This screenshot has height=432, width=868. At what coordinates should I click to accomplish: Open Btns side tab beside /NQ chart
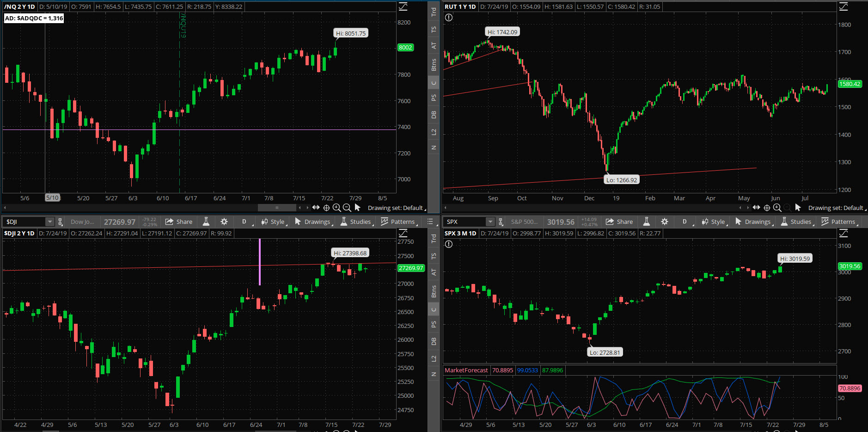point(434,65)
